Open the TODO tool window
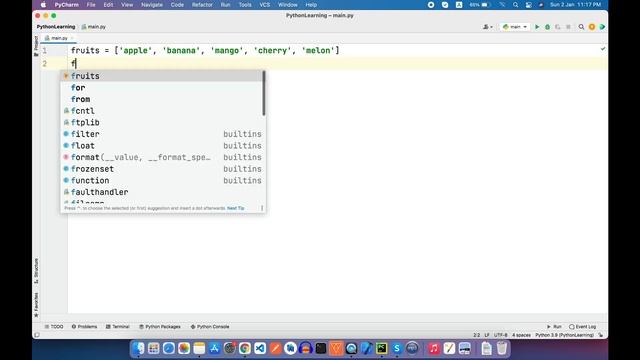This screenshot has height=360, width=640. (x=54, y=327)
